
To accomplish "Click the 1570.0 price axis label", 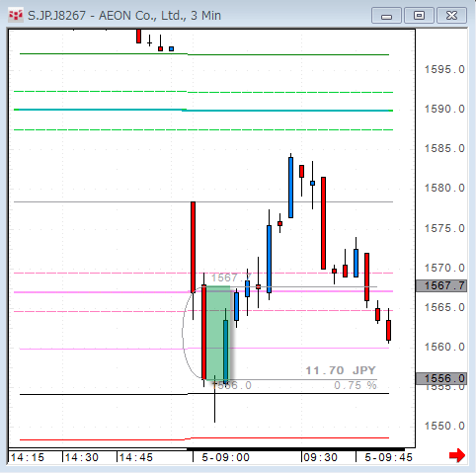I will (x=444, y=268).
